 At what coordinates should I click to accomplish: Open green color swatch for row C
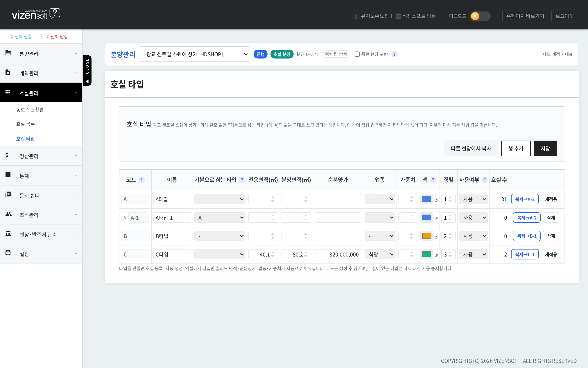pos(426,254)
